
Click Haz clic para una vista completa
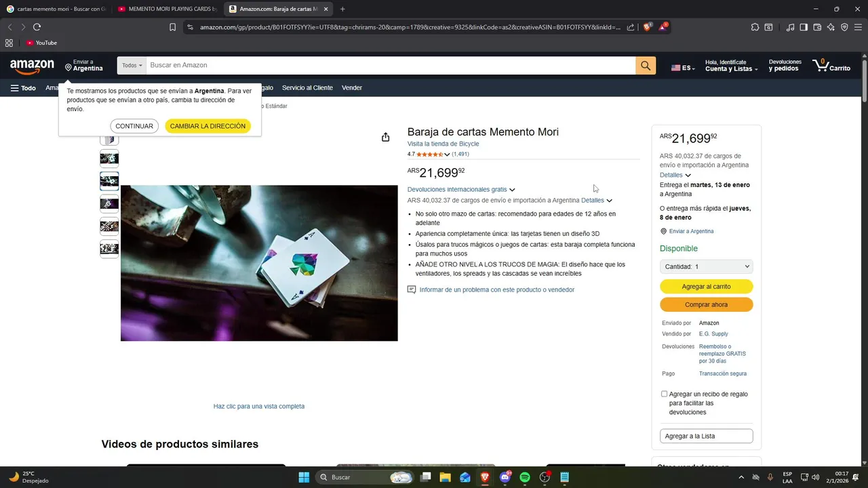pyautogui.click(x=259, y=406)
